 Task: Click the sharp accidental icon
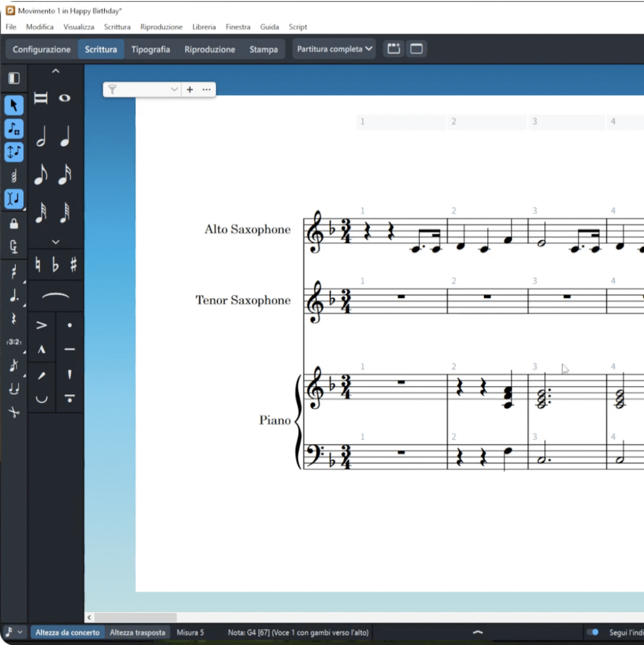(74, 265)
